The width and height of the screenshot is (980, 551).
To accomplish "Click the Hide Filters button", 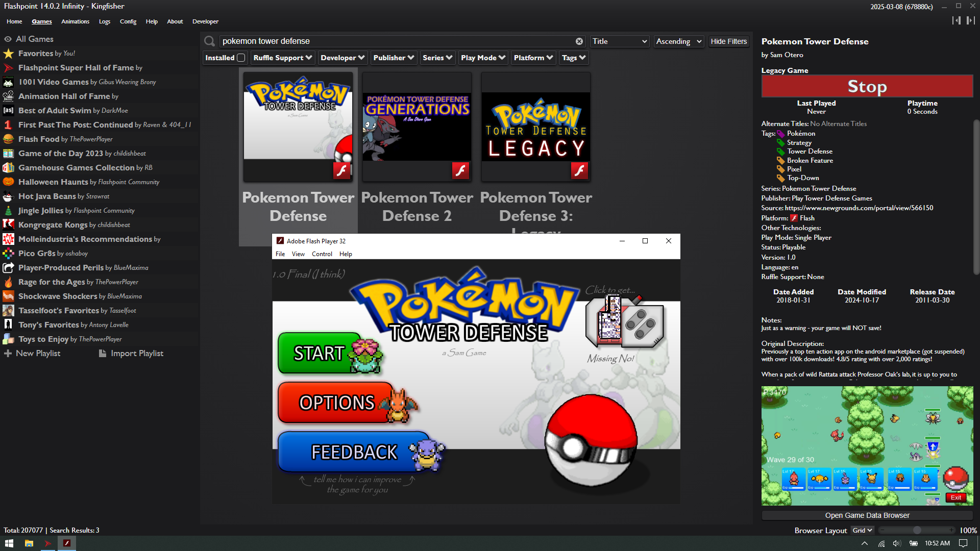I will 728,41.
